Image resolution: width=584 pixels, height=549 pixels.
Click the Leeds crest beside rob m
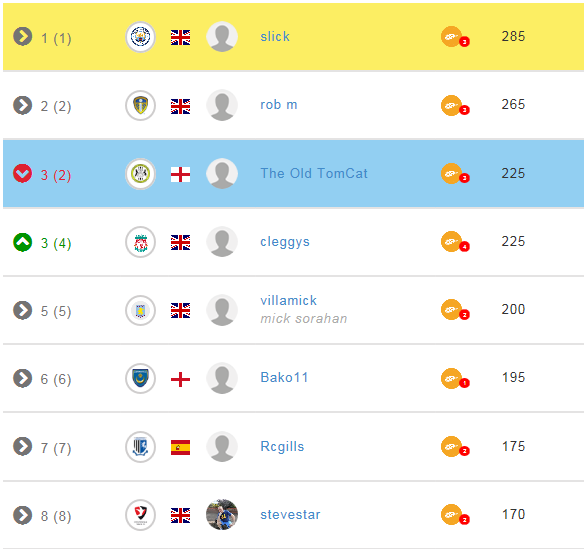click(x=140, y=105)
